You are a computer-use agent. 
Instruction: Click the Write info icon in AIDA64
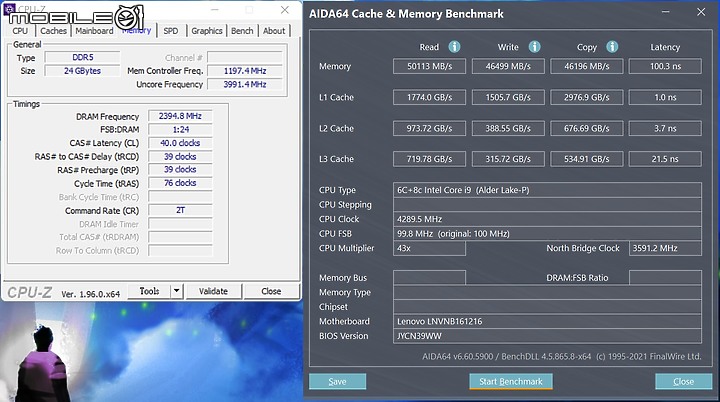click(534, 47)
